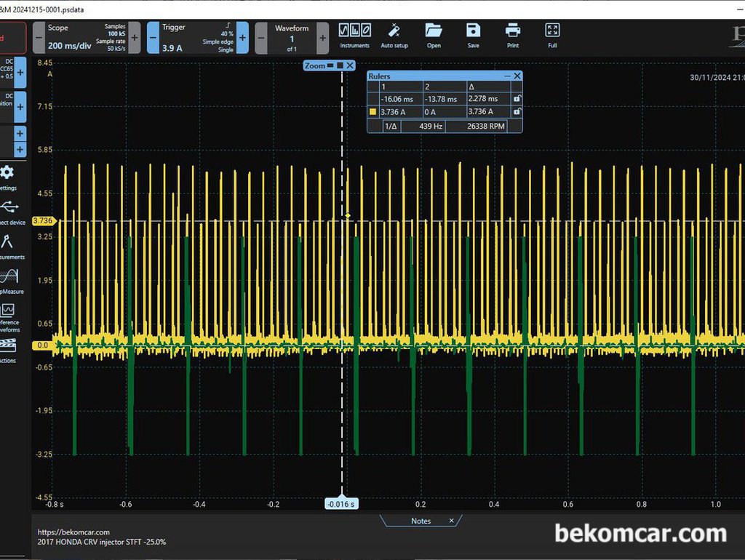Image resolution: width=745 pixels, height=560 pixels.
Task: Toggle the amplitude ruler lock icon
Action: pos(517,111)
